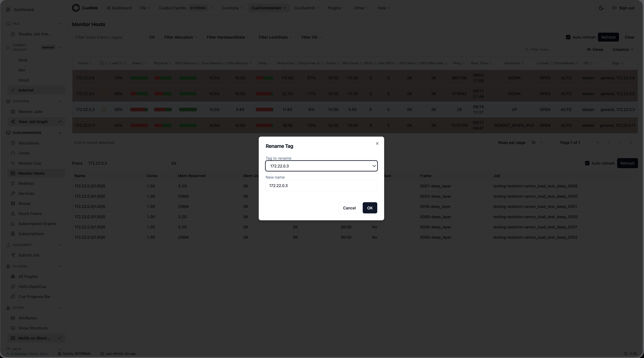
Task: Close the Rename Tag dialog with X
Action: pos(377,143)
